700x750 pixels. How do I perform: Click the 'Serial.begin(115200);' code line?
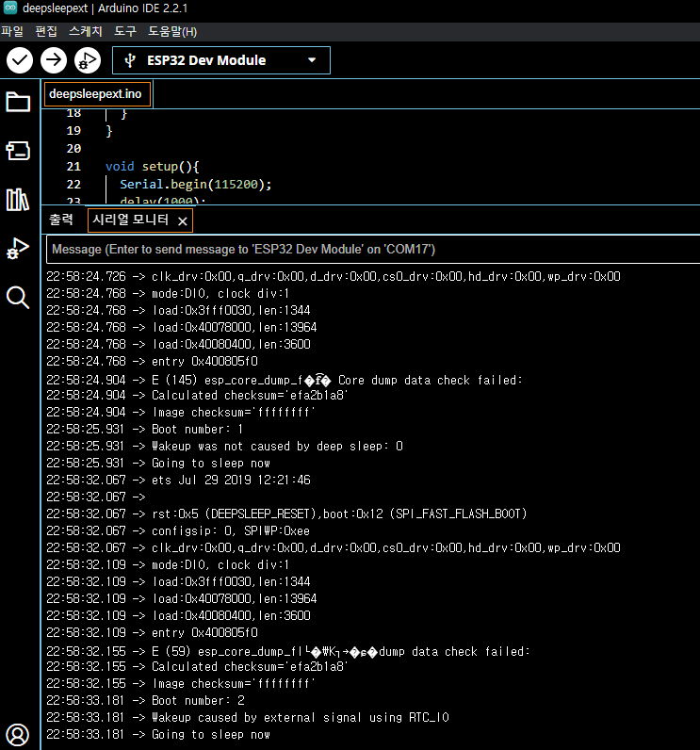pyautogui.click(x=196, y=184)
